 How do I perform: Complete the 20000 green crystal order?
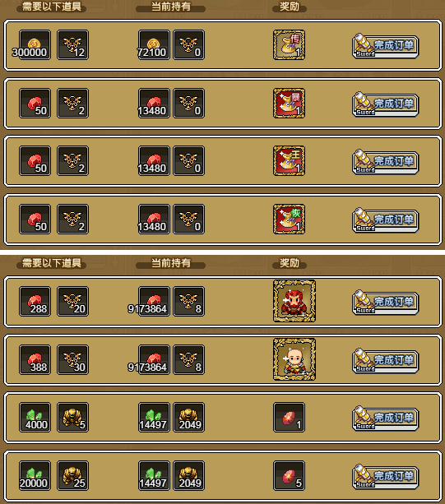[386, 477]
